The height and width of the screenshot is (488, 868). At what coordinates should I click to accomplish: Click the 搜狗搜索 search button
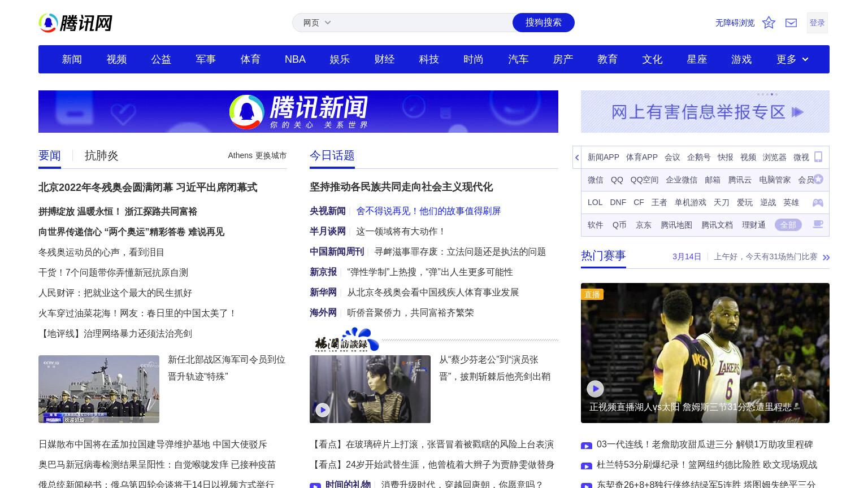point(544,23)
